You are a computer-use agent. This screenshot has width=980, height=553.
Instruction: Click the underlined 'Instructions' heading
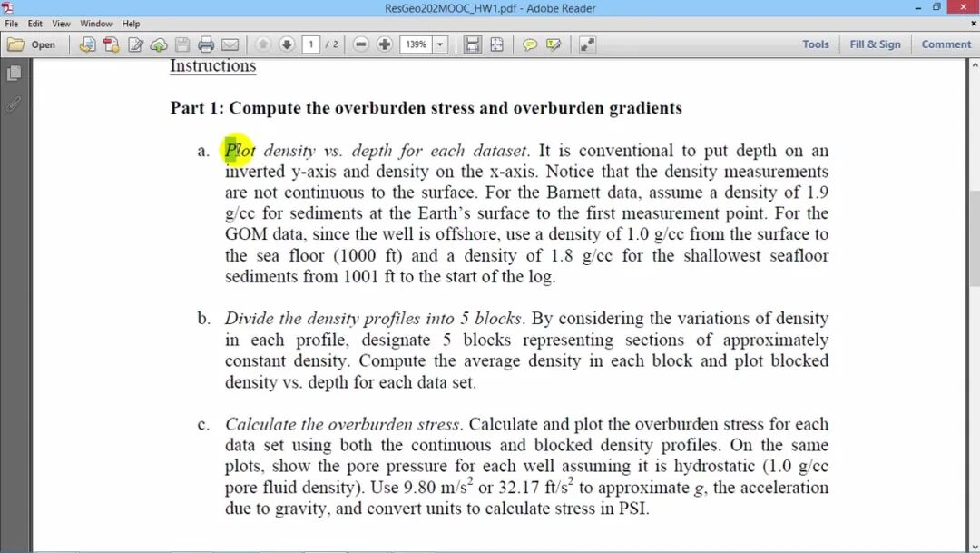pos(212,65)
